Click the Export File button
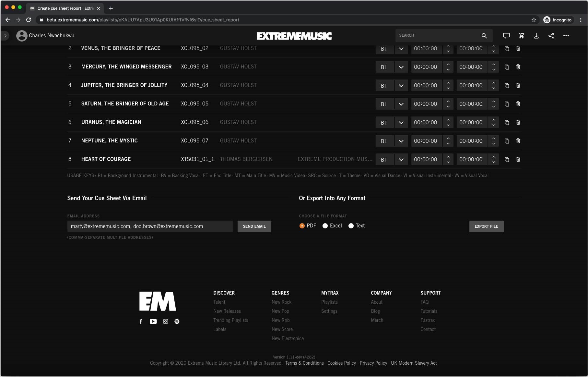 point(486,226)
